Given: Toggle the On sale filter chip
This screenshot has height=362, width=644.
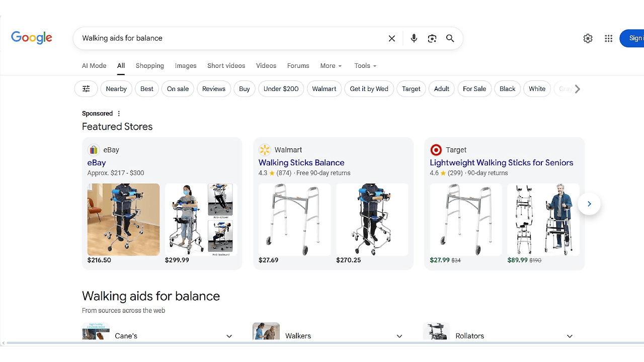Looking at the screenshot, I should (178, 89).
